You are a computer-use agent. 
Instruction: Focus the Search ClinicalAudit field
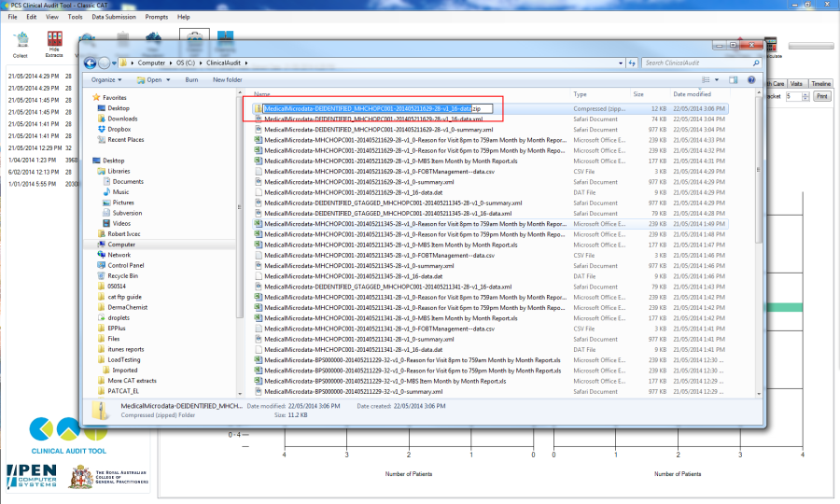pyautogui.click(x=696, y=63)
